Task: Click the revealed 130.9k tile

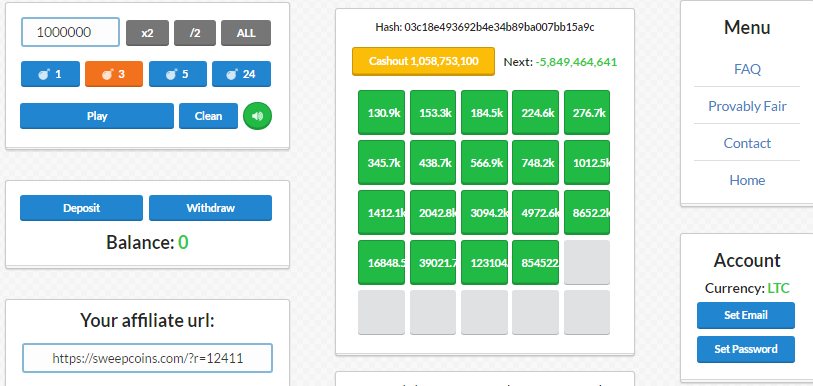Action: click(x=381, y=113)
